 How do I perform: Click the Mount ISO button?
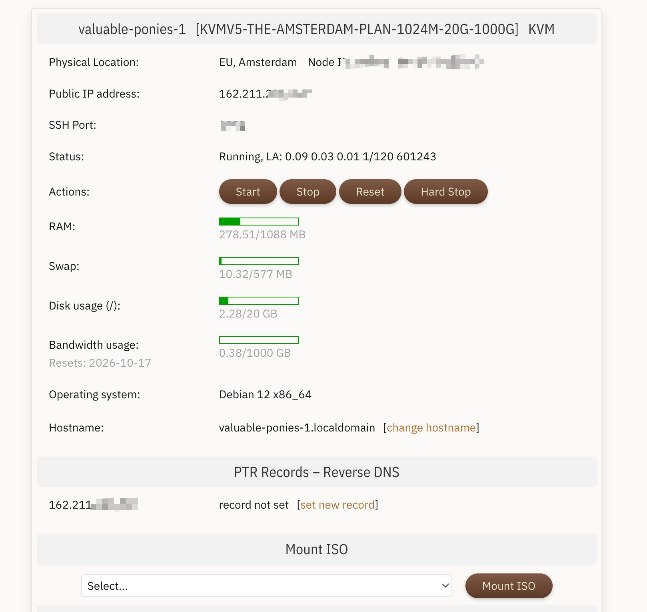508,586
